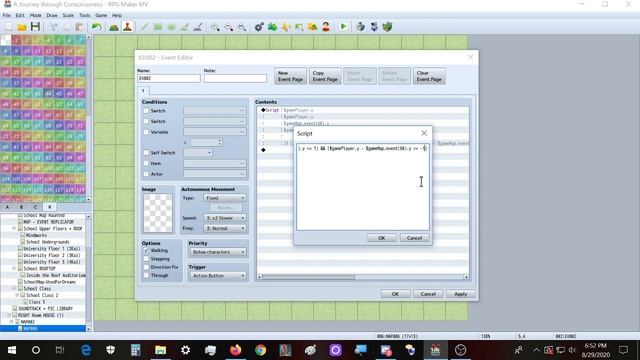The height and width of the screenshot is (360, 640).
Task: Enable the Item condition checkbox
Action: (146, 163)
